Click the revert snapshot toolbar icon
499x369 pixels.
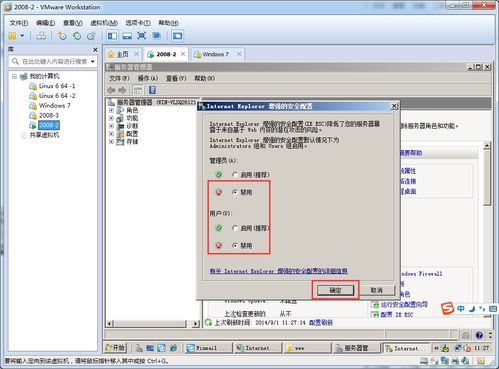[x=77, y=36]
